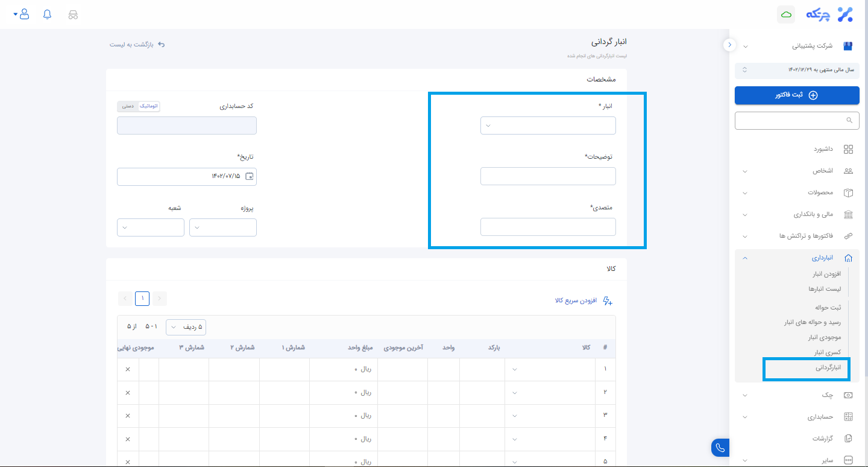The height and width of the screenshot is (467, 868).
Task: Click the توضیحات description input field
Action: (x=548, y=176)
